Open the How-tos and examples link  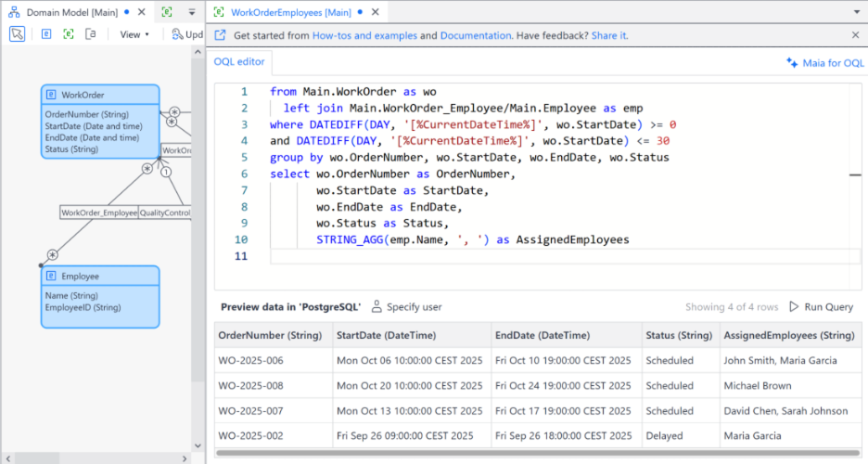[364, 35]
